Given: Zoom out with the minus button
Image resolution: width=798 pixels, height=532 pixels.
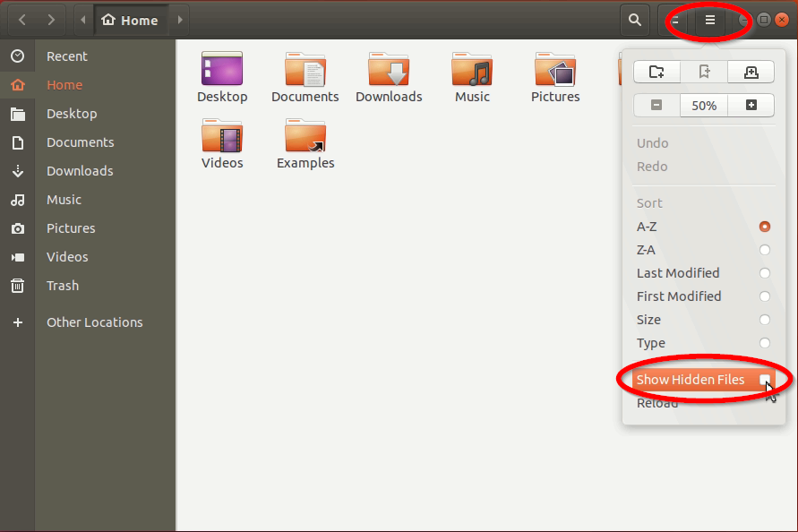Looking at the screenshot, I should [656, 106].
